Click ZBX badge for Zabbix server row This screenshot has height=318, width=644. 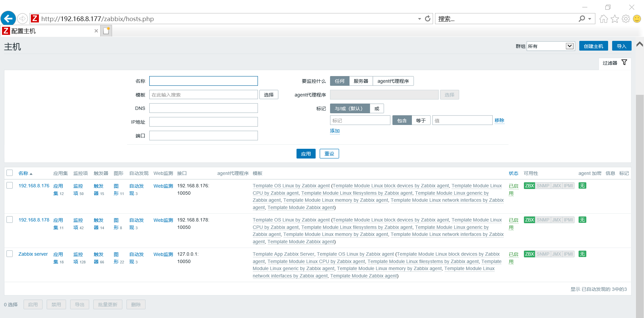pos(529,254)
